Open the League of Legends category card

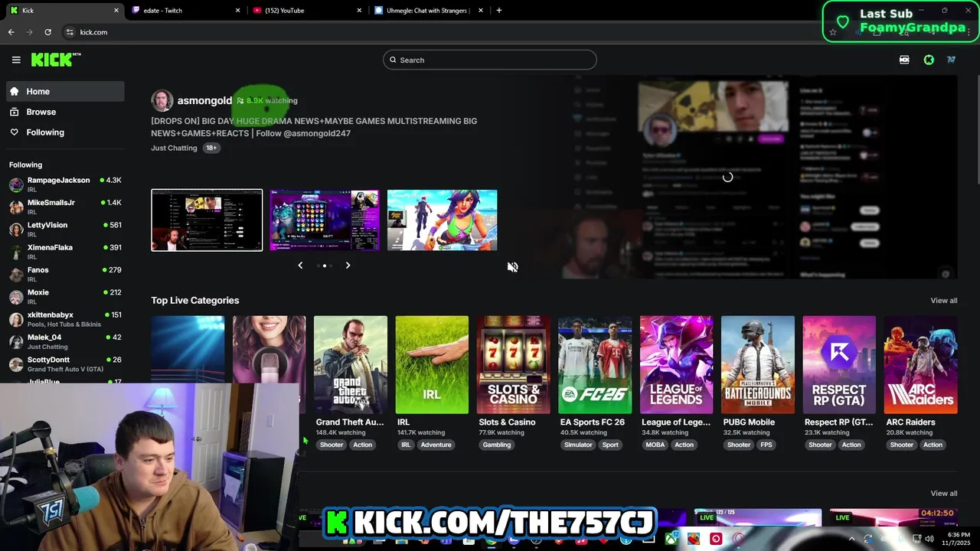(677, 365)
